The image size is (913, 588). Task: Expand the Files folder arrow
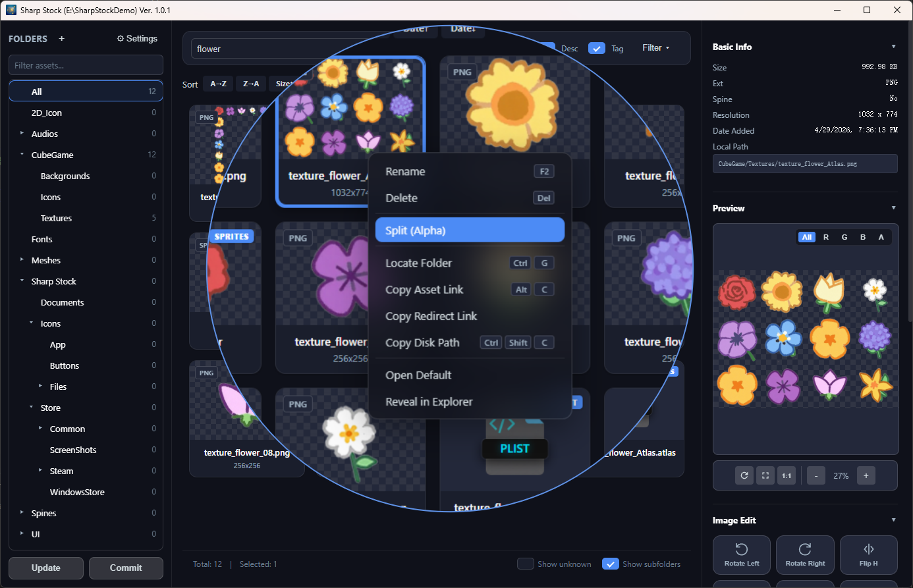pos(40,387)
